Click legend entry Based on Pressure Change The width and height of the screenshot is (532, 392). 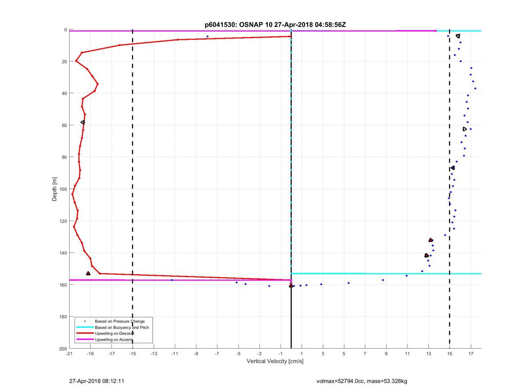pos(120,321)
